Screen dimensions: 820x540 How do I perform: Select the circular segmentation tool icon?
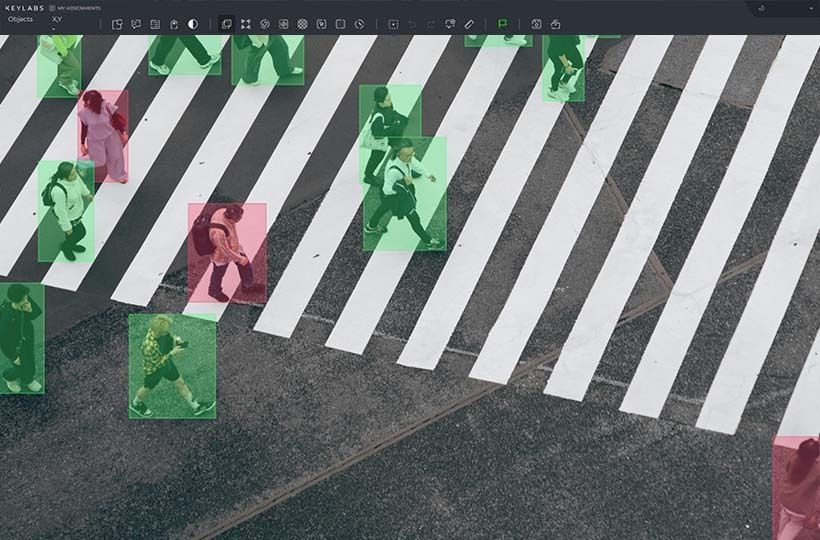(265, 24)
